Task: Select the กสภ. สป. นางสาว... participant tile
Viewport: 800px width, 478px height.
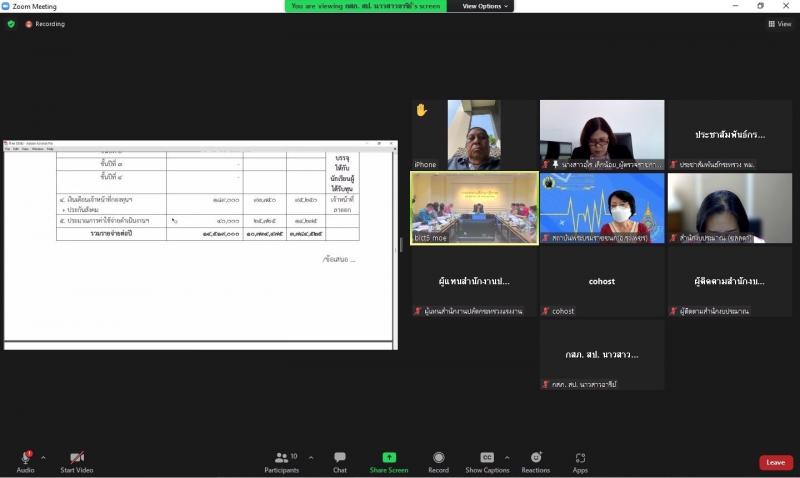Action: coord(602,355)
